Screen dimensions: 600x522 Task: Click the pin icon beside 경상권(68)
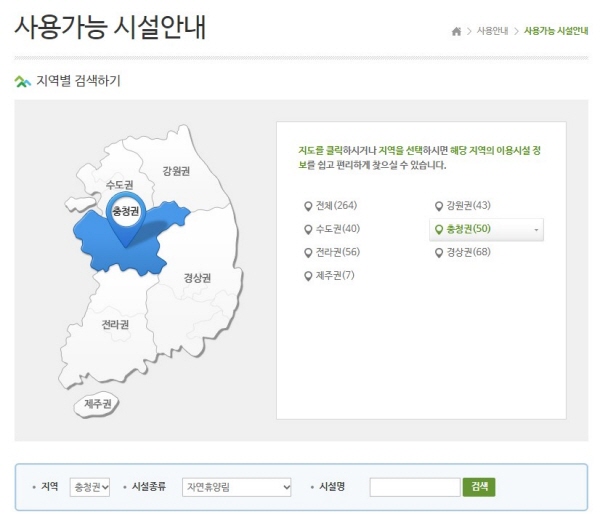[x=439, y=253]
